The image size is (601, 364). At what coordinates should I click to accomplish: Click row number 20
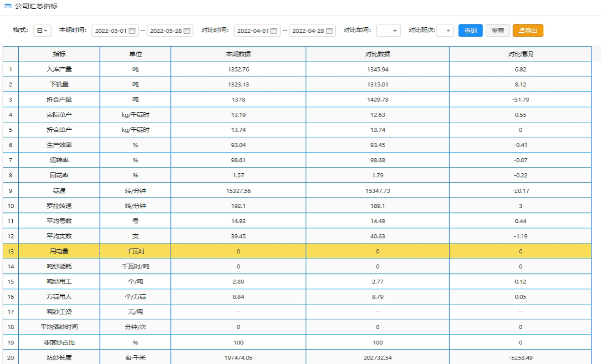pyautogui.click(x=11, y=357)
